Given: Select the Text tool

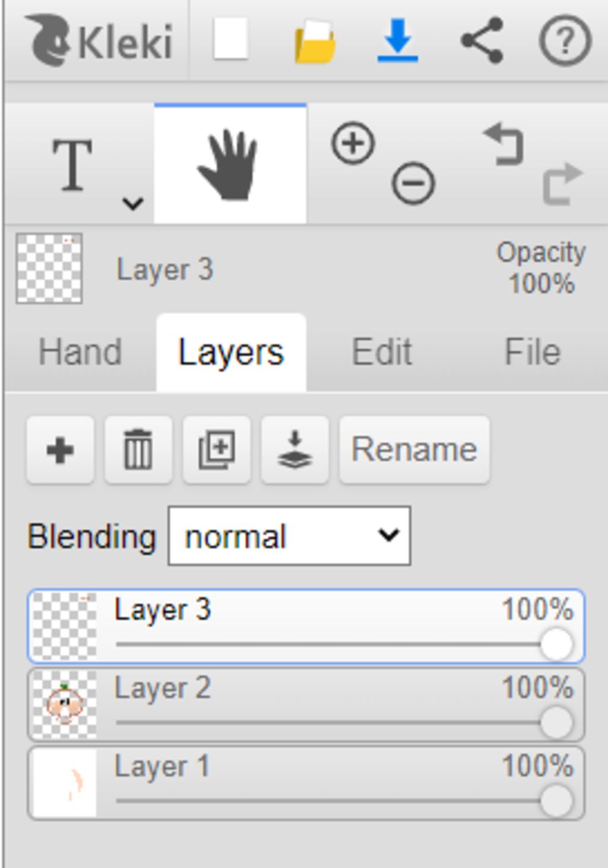Looking at the screenshot, I should [72, 165].
